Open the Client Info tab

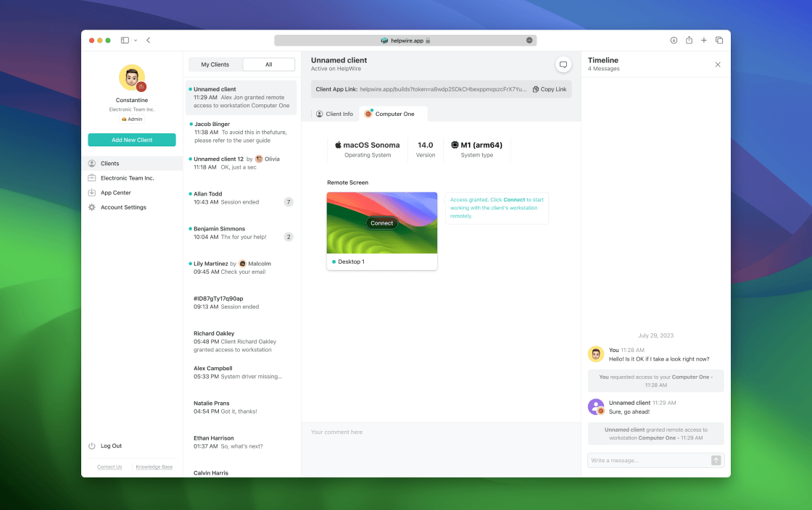334,114
